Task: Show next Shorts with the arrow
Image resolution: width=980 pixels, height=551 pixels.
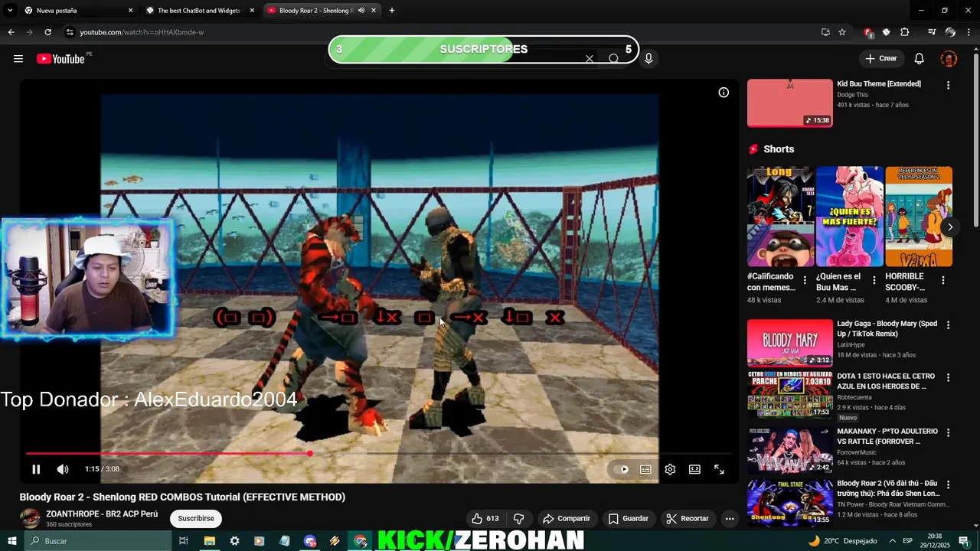Action: click(950, 227)
